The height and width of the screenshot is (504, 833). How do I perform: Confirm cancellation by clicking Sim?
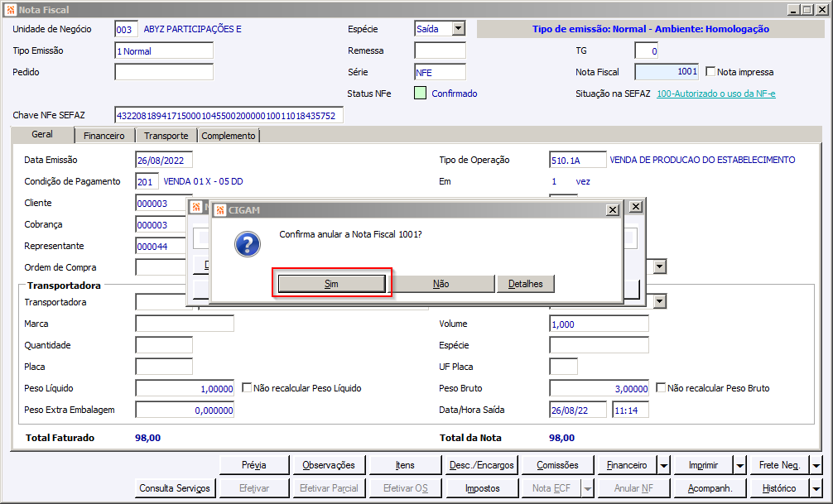click(x=331, y=284)
